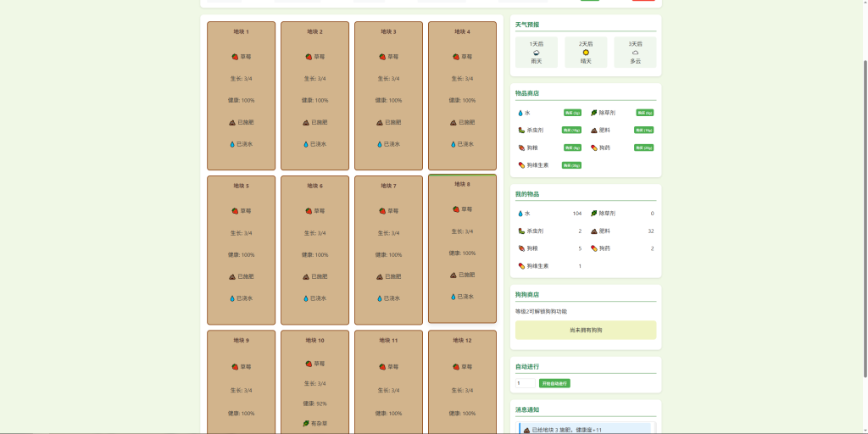Buy 杀虫剂 with its 购买 button
The height and width of the screenshot is (434, 868).
pyautogui.click(x=571, y=130)
